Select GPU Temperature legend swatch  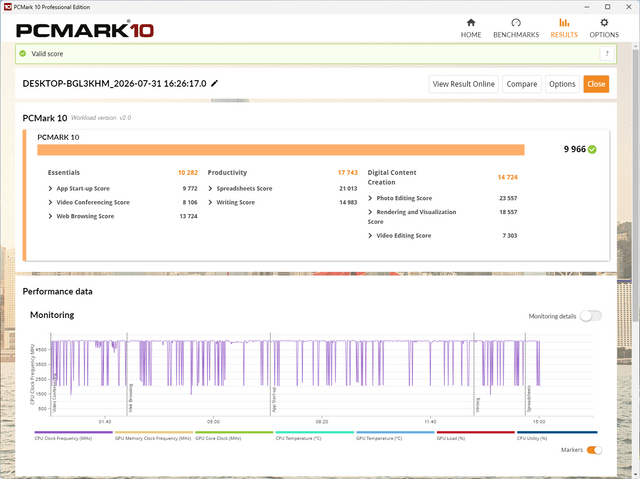[395, 432]
